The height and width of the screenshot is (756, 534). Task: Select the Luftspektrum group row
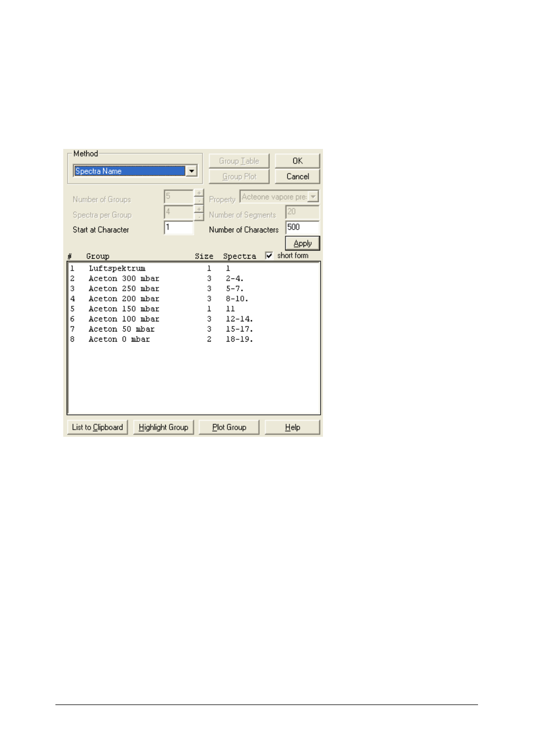pos(193,269)
